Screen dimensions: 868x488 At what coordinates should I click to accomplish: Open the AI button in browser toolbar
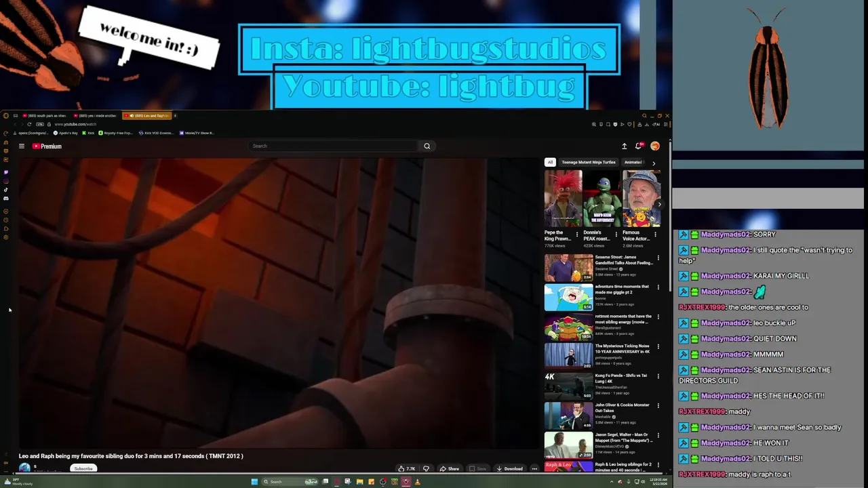pos(656,125)
